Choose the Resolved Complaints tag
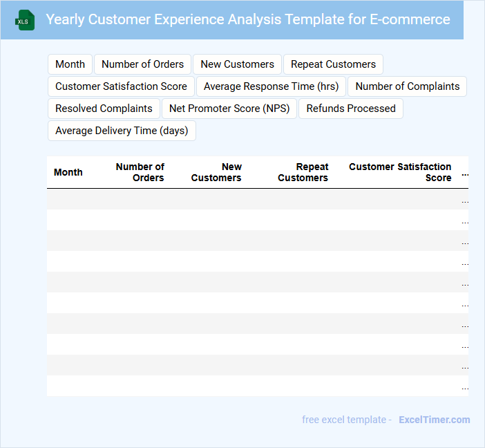This screenshot has width=485, height=448. pos(104,109)
